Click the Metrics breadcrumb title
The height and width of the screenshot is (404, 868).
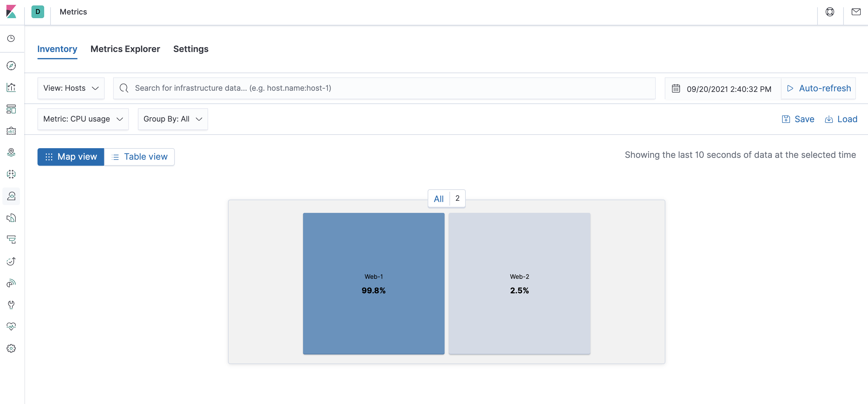pos(73,12)
